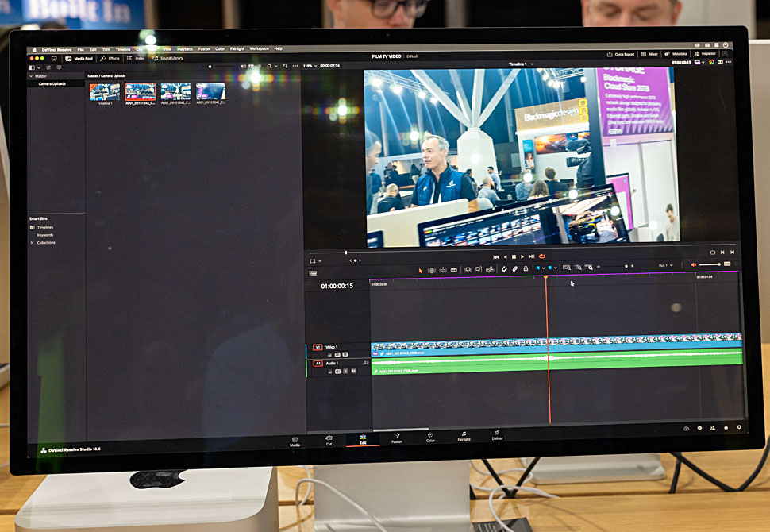Add a Marker at playhead
Image resolution: width=770 pixels, height=532 pixels.
tap(550, 268)
